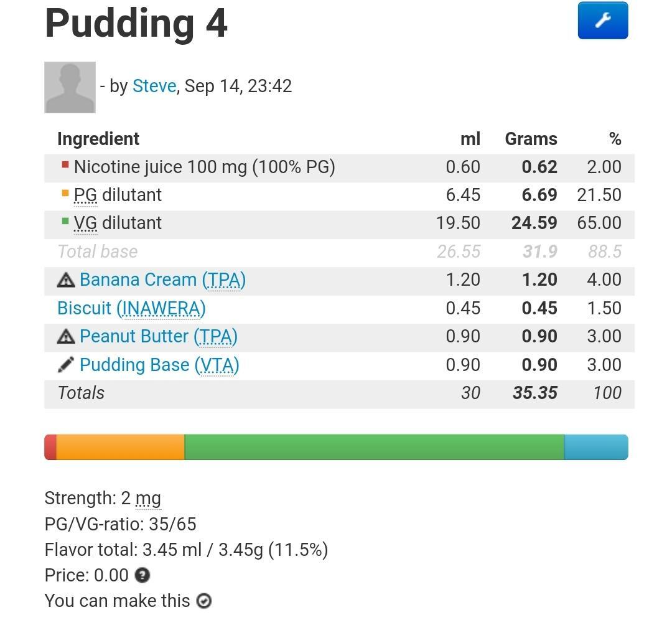
Task: Click the warning icon beside Peanut Butter
Action: tap(66, 337)
